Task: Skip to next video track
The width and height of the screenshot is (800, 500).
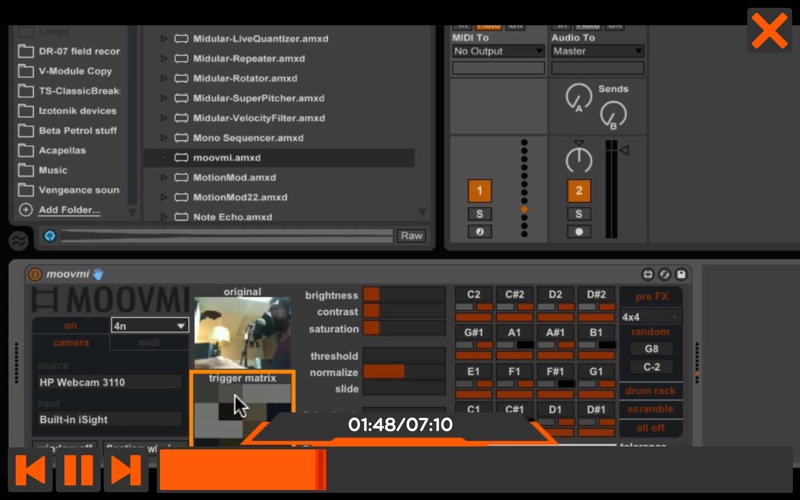Action: 126,469
